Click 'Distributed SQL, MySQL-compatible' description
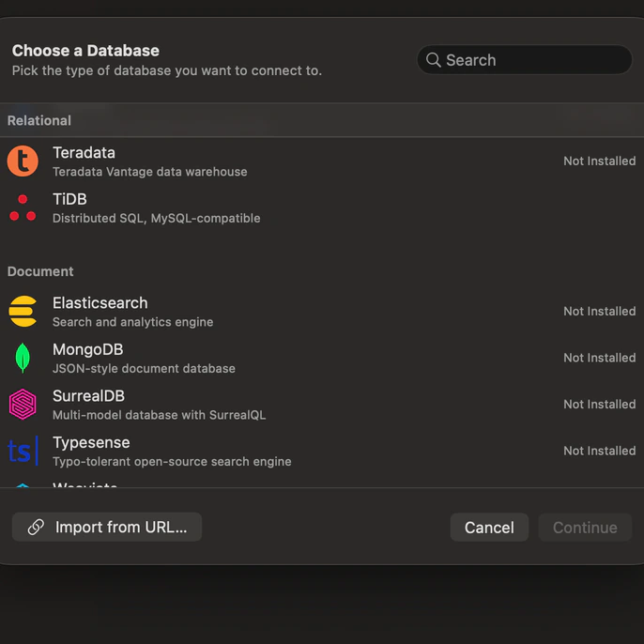 pos(157,218)
